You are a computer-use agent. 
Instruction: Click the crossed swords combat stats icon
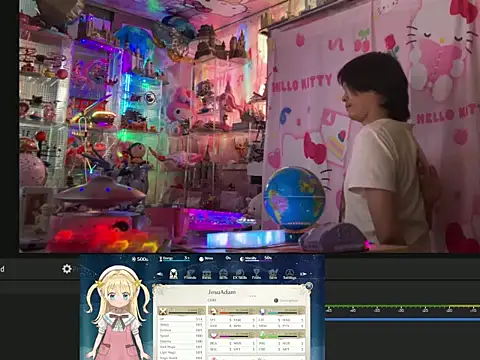163,312
